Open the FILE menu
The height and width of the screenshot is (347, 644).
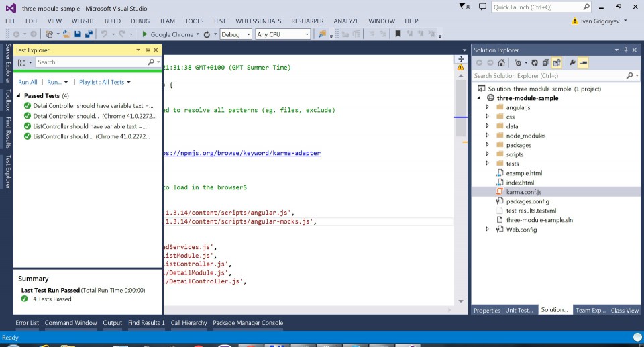(11, 21)
